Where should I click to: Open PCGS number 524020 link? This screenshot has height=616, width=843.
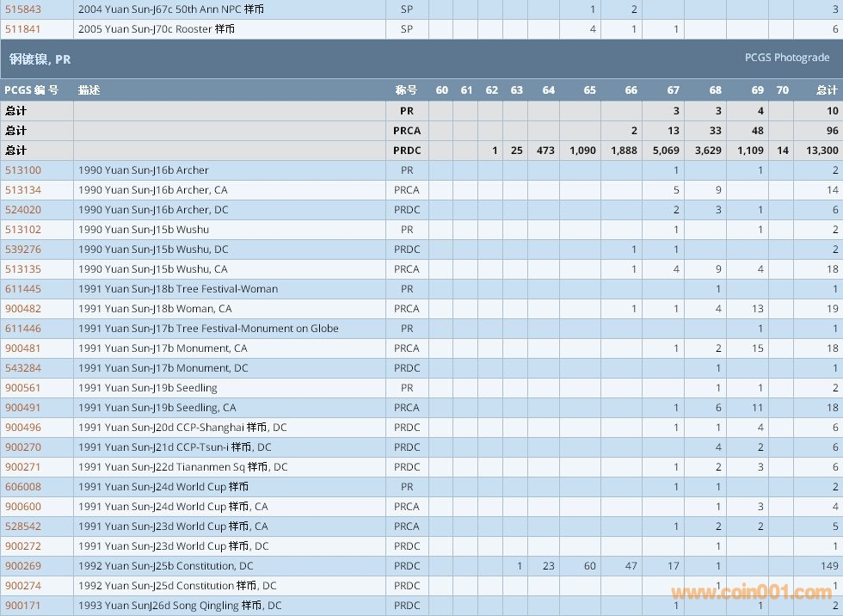tap(23, 210)
